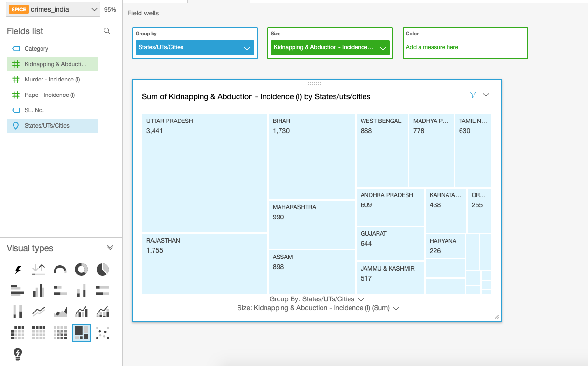Collapse the Visual types panel

pyautogui.click(x=110, y=248)
